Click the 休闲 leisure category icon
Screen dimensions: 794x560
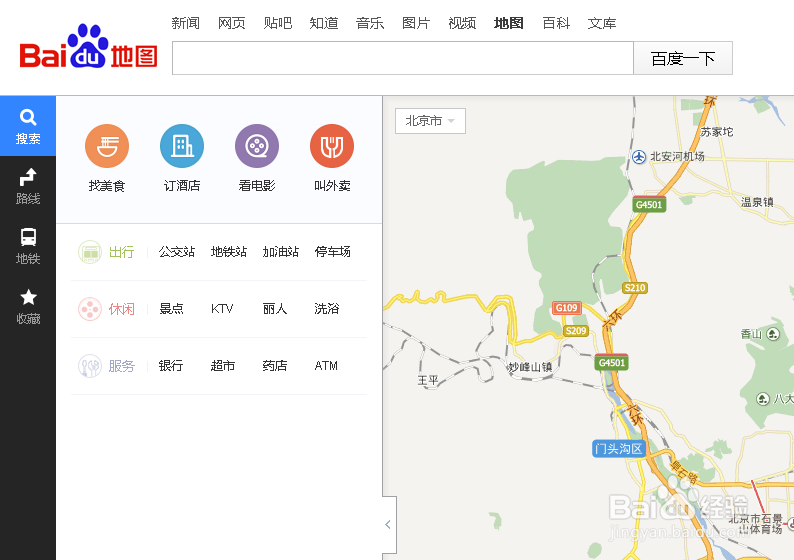pyautogui.click(x=90, y=309)
